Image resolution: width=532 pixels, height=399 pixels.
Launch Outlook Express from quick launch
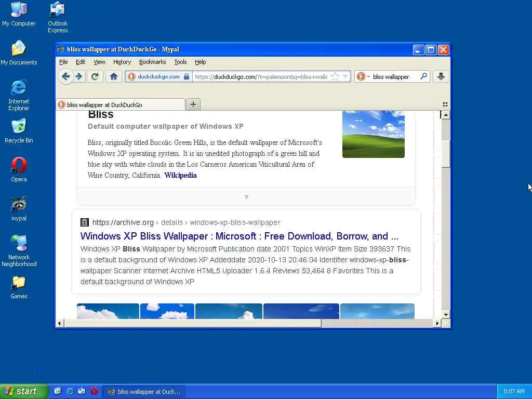tap(82, 391)
